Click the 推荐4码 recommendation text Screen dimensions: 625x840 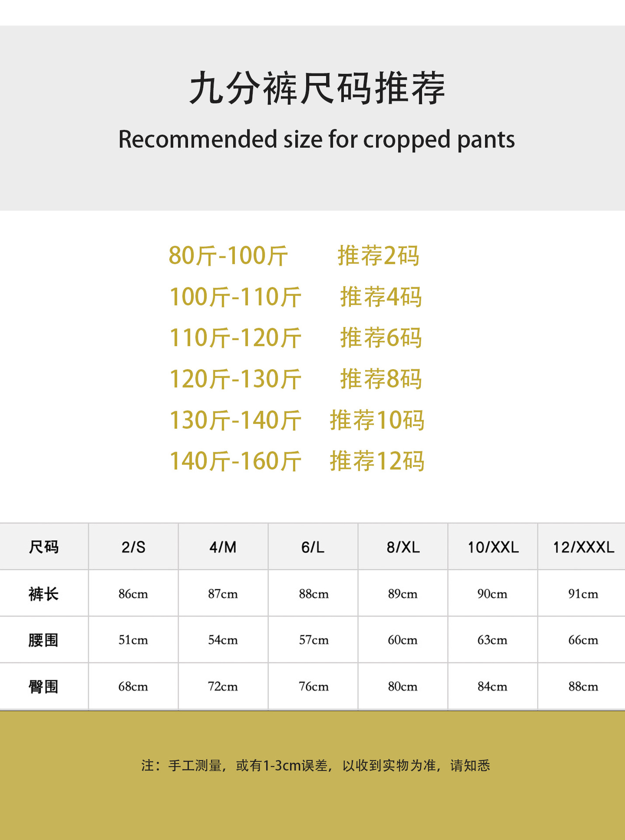[381, 297]
